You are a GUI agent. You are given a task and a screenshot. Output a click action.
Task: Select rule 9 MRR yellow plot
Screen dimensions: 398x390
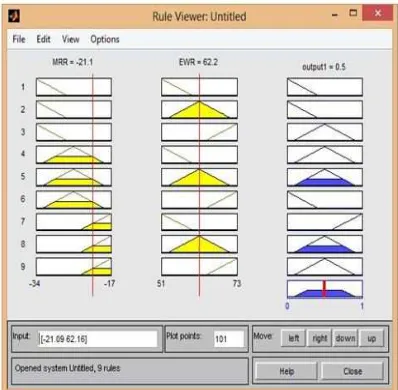[x=74, y=267]
